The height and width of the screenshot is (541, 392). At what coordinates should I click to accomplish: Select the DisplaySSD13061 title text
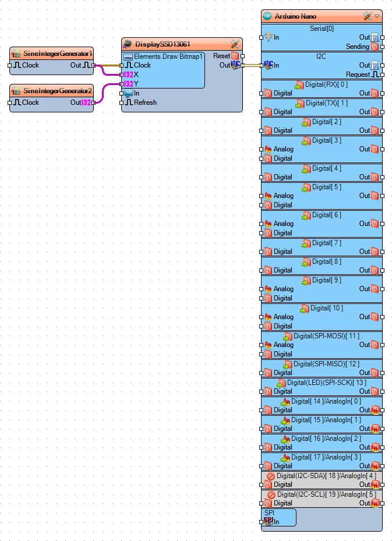[162, 44]
